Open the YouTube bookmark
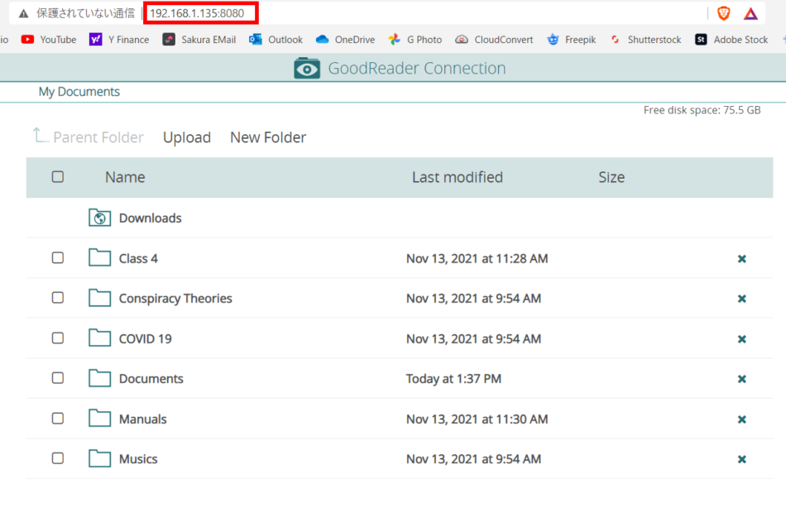Image resolution: width=786 pixels, height=532 pixels. 49,40
